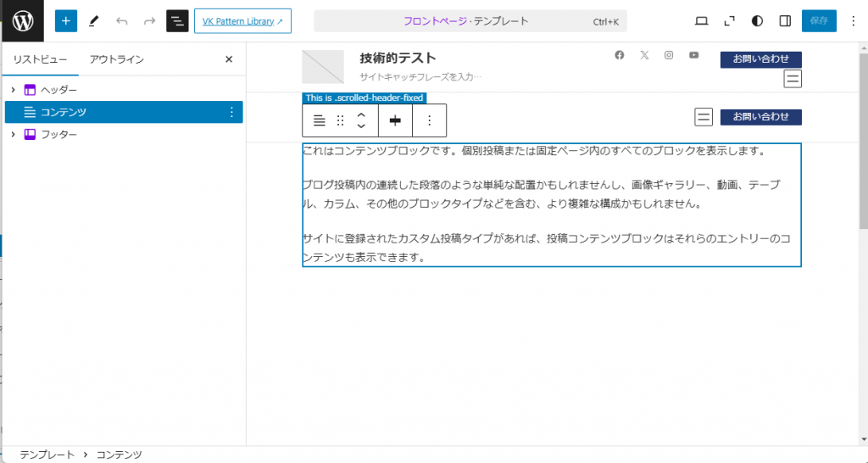
Task: Click the WordPress logo icon
Action: coord(22,20)
